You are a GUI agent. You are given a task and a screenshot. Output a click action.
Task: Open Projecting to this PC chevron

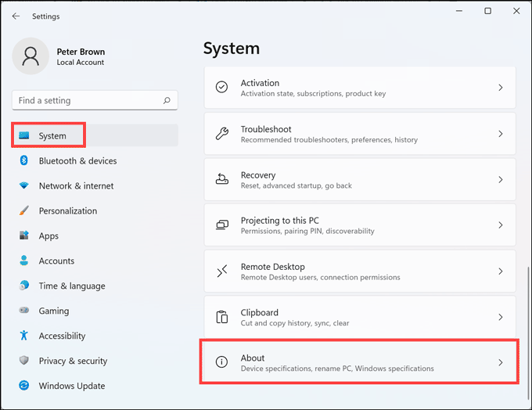click(501, 225)
